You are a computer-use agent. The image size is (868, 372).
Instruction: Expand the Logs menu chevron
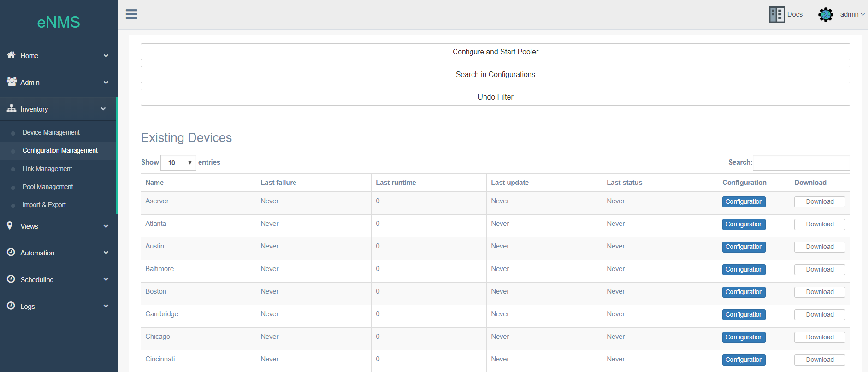coord(106,306)
